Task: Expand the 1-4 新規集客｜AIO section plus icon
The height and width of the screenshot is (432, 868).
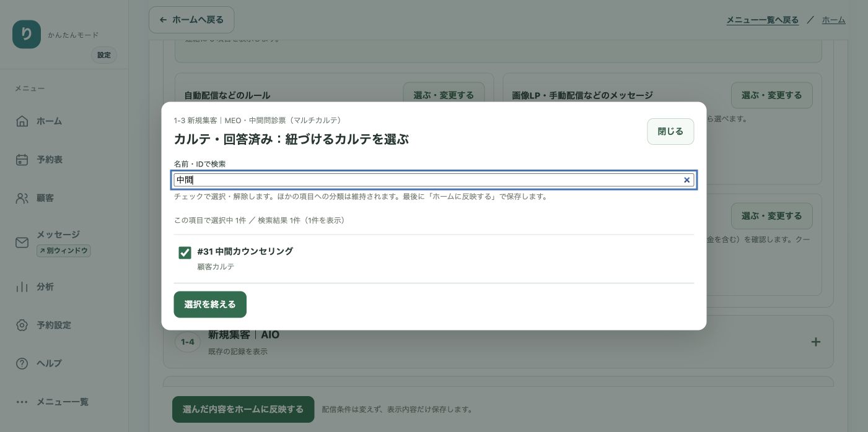Action: click(816, 342)
